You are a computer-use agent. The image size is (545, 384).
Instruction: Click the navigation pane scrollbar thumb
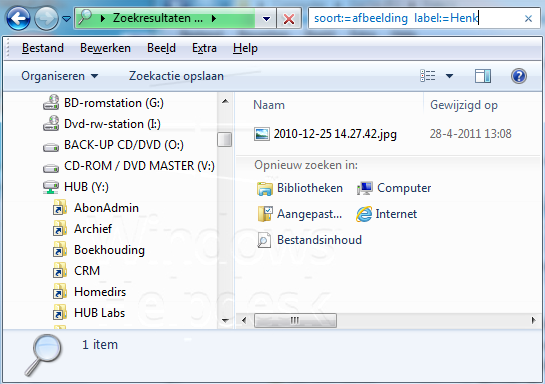[225, 139]
